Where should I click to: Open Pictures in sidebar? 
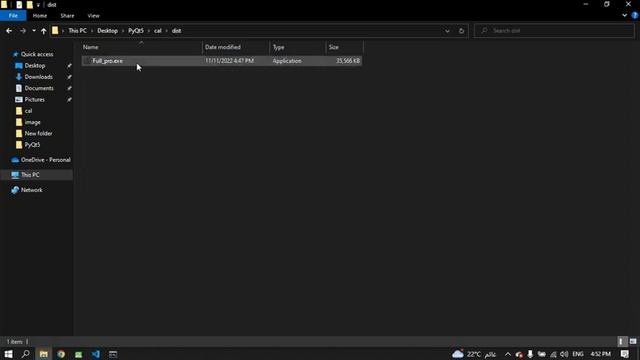click(34, 100)
